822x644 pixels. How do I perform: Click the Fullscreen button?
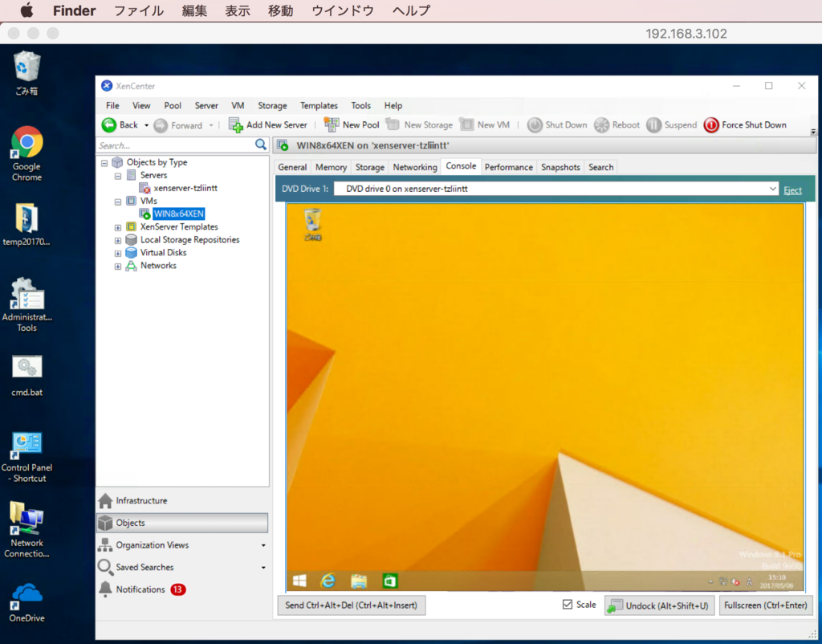(765, 605)
